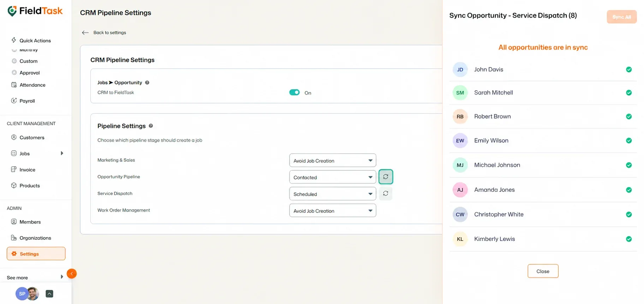
Task: Select Christopher White opportunity row
Action: pyautogui.click(x=543, y=214)
